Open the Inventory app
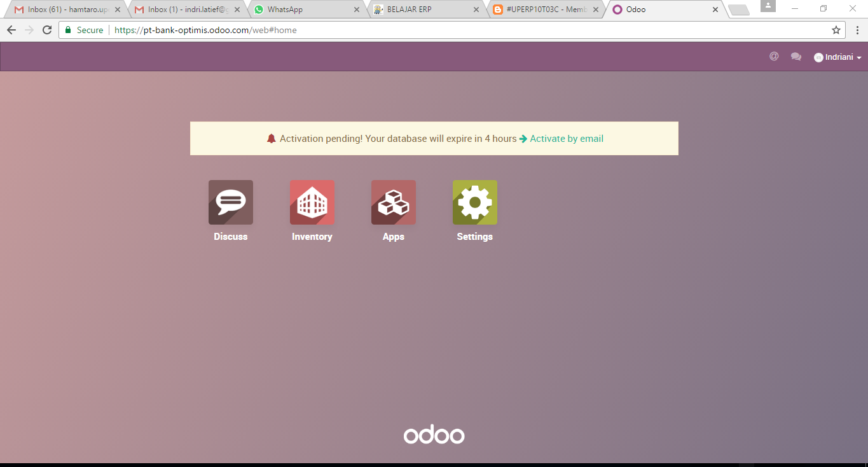The width and height of the screenshot is (868, 467). click(312, 202)
